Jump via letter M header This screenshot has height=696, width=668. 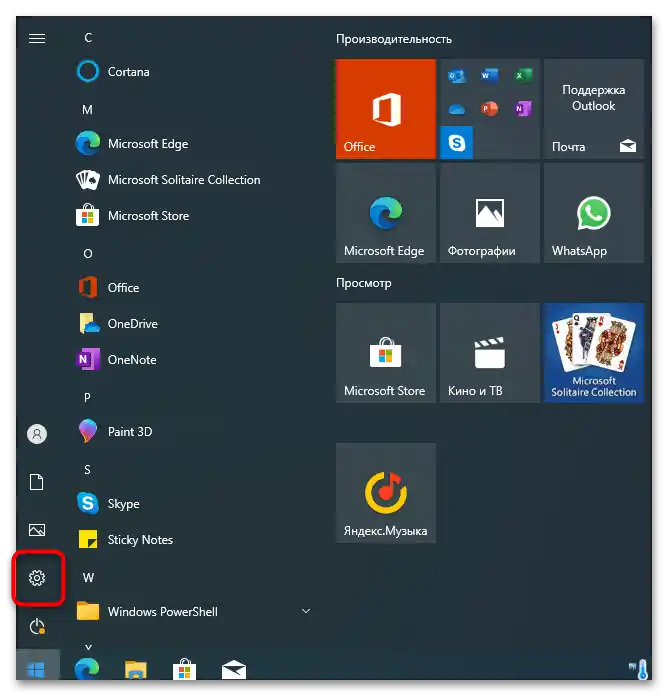tap(87, 110)
